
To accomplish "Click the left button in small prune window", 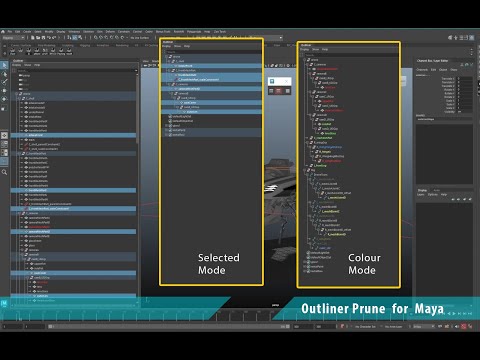I will coord(271,91).
